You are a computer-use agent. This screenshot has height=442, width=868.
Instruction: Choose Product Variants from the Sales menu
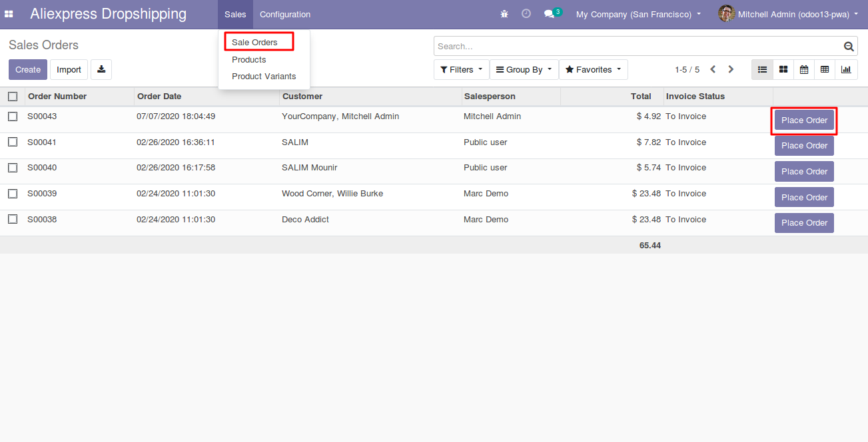tap(264, 76)
